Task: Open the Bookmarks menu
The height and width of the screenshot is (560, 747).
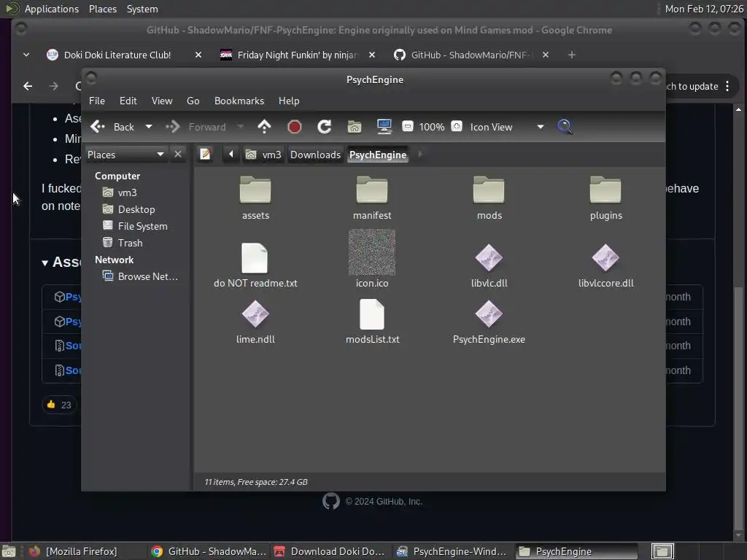Action: click(x=239, y=101)
